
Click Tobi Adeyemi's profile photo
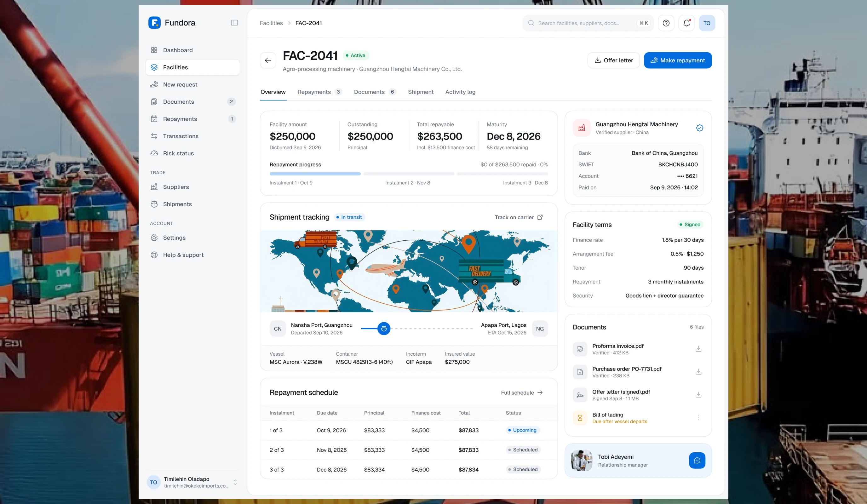pyautogui.click(x=582, y=460)
